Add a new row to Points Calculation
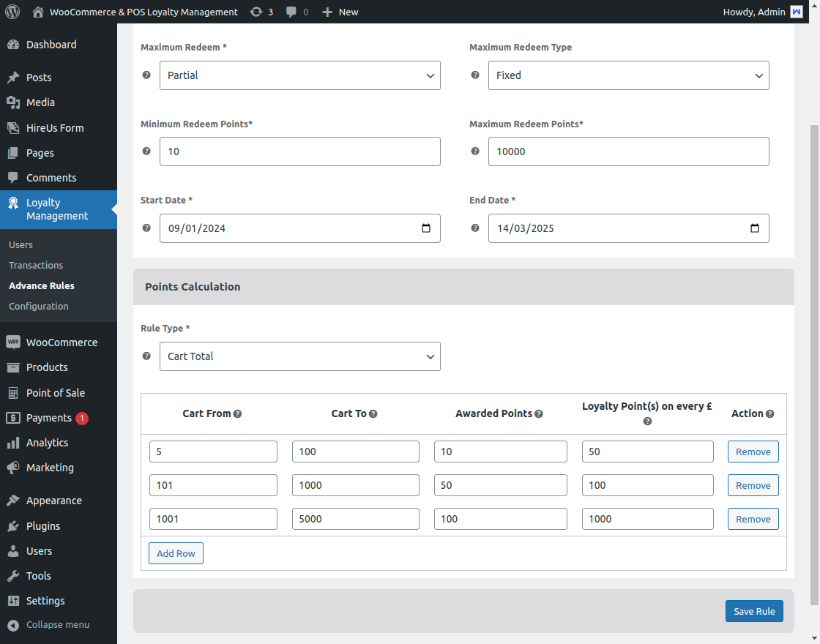 [x=176, y=553]
